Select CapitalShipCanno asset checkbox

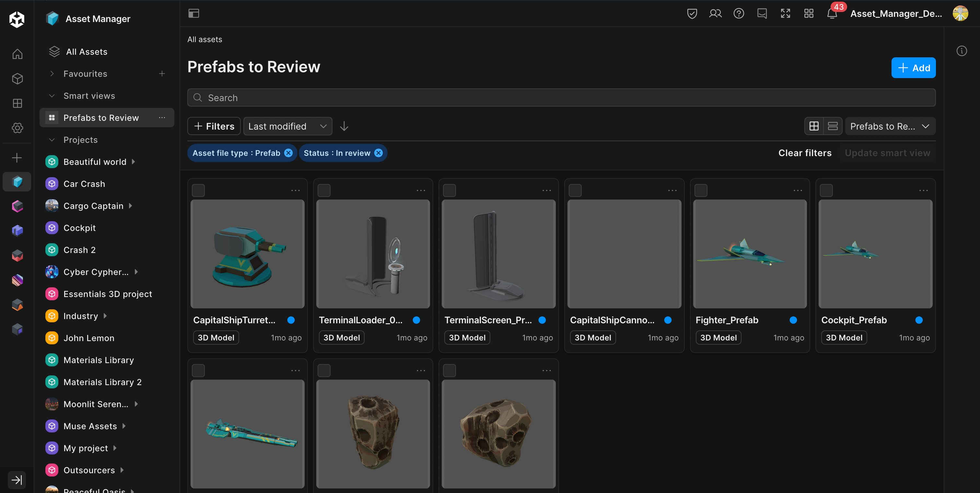point(575,190)
